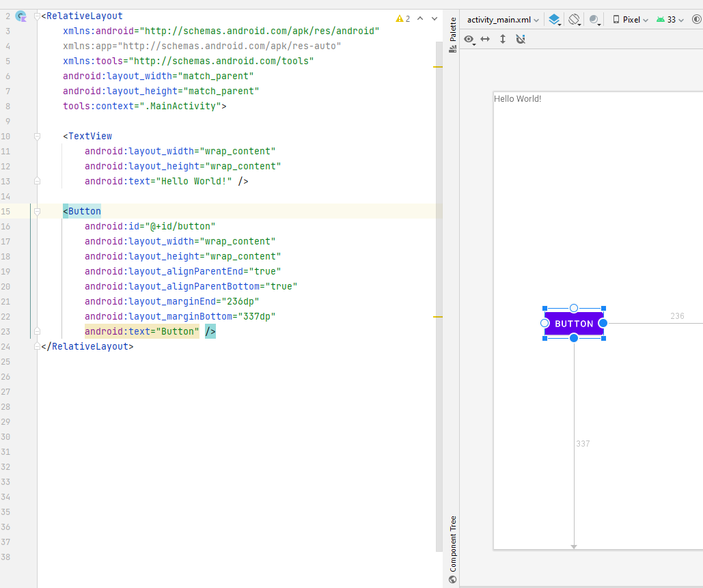Toggle the crossed-out magnet autoconnect icon
Screen dimensions: 703x588
click(x=521, y=39)
